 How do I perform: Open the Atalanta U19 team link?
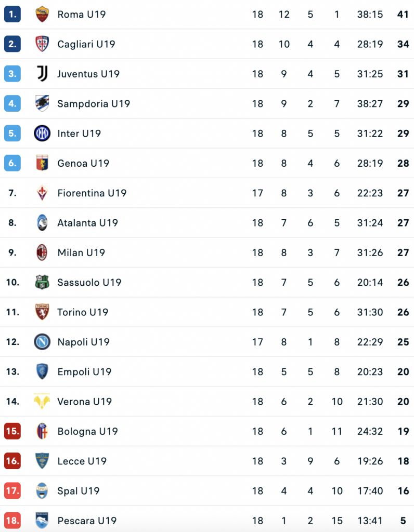click(87, 223)
